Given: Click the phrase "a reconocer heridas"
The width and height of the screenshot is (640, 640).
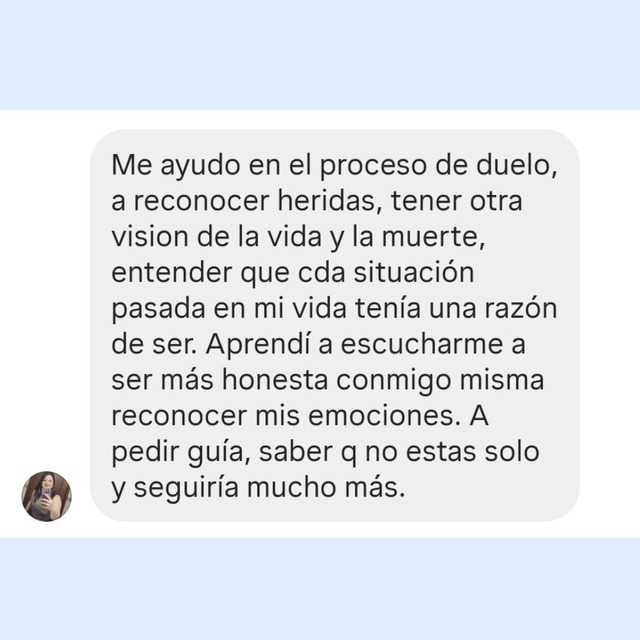Looking at the screenshot, I should point(244,201).
